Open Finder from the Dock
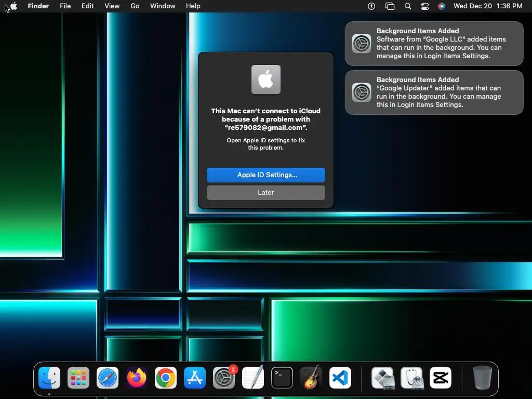 coord(49,378)
